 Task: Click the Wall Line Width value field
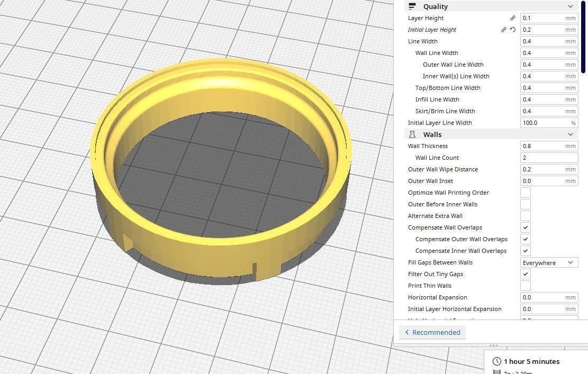pyautogui.click(x=549, y=53)
